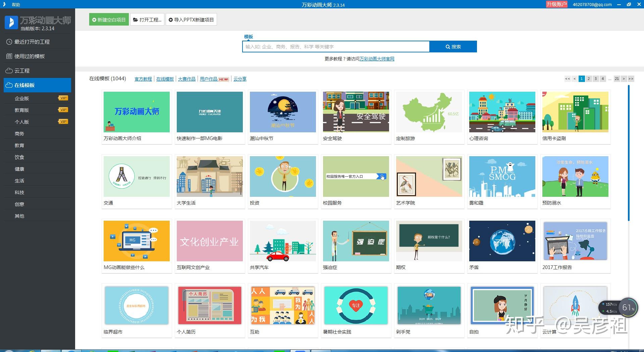Jump to page 2 of templates
This screenshot has width=644, height=352.
tap(589, 79)
